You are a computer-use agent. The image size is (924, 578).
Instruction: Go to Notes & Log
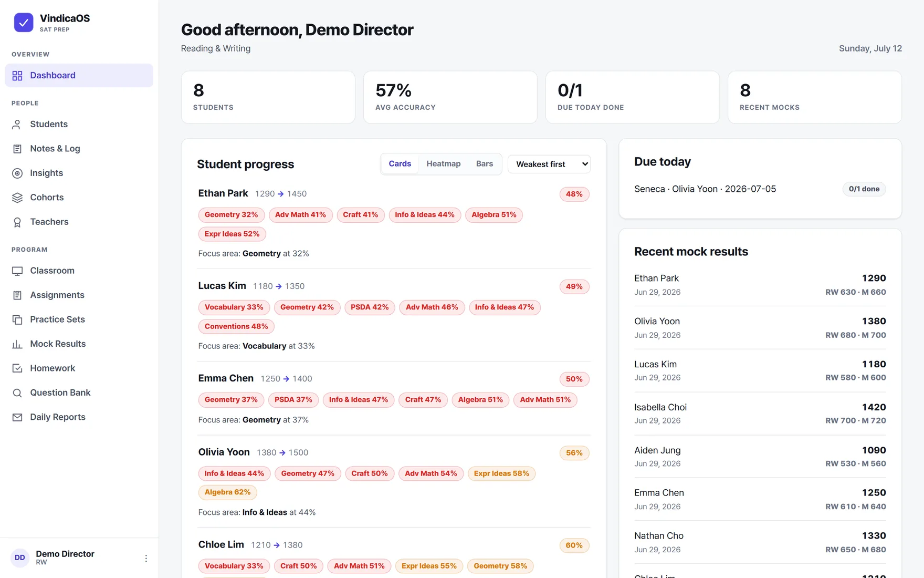coord(79,149)
